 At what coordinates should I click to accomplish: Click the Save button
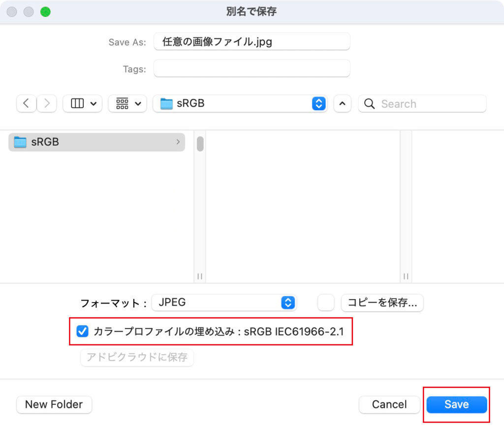click(456, 404)
